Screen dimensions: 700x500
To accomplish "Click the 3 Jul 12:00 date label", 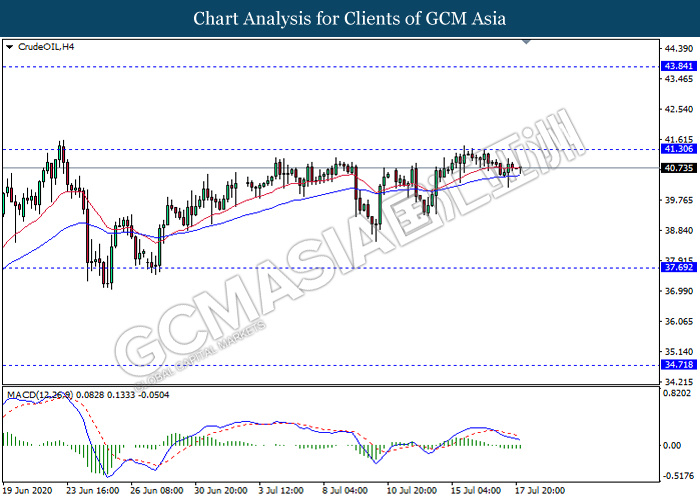I will [x=281, y=491].
